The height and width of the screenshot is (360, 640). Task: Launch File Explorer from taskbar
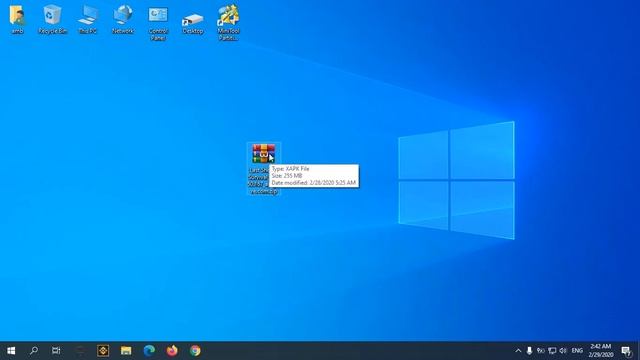(126, 351)
